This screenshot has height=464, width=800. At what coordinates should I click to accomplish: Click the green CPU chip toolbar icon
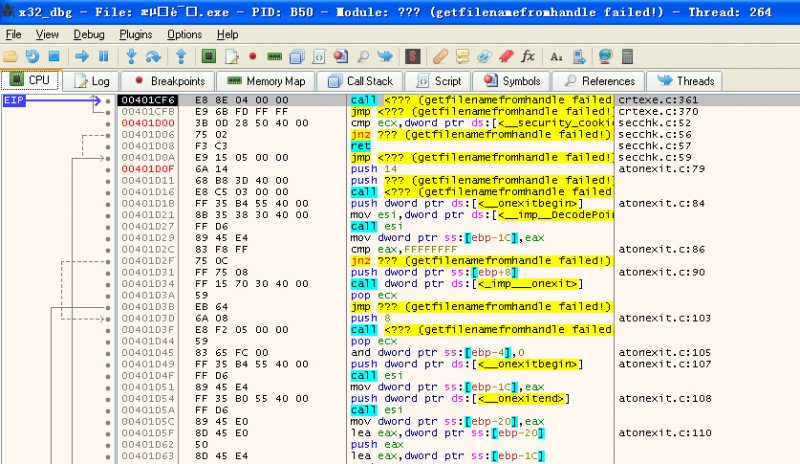[x=209, y=57]
